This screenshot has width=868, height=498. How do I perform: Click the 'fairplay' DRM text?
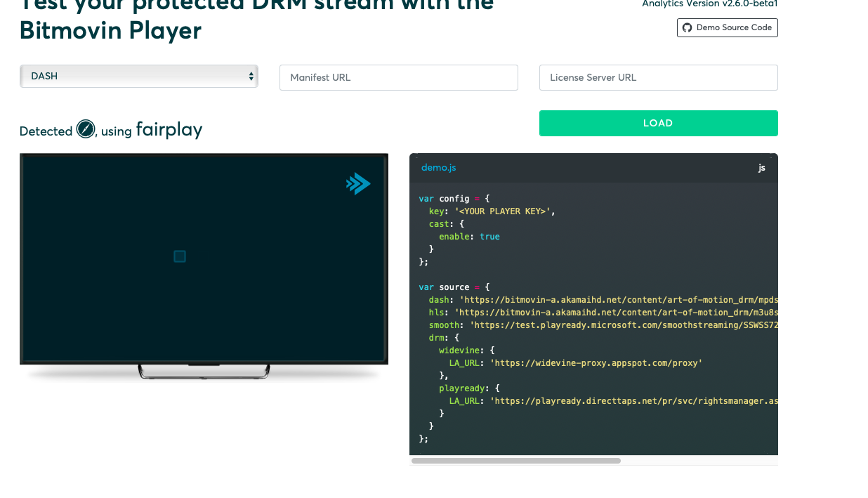click(x=169, y=129)
